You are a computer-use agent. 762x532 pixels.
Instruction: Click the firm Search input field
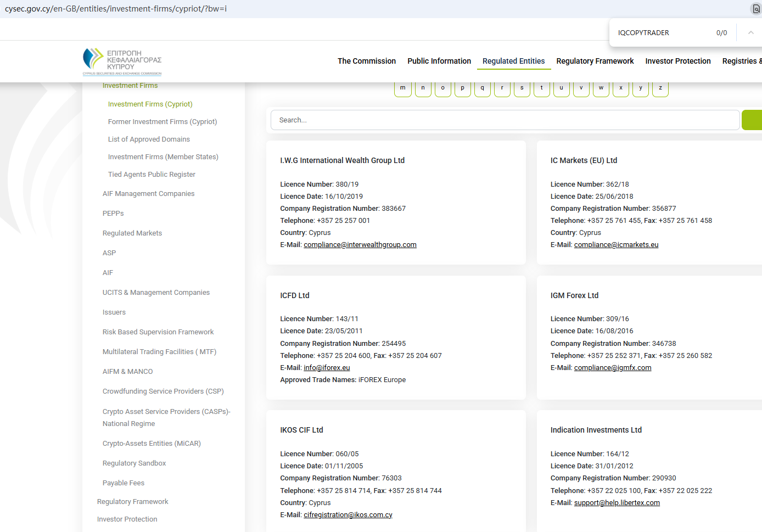505,120
